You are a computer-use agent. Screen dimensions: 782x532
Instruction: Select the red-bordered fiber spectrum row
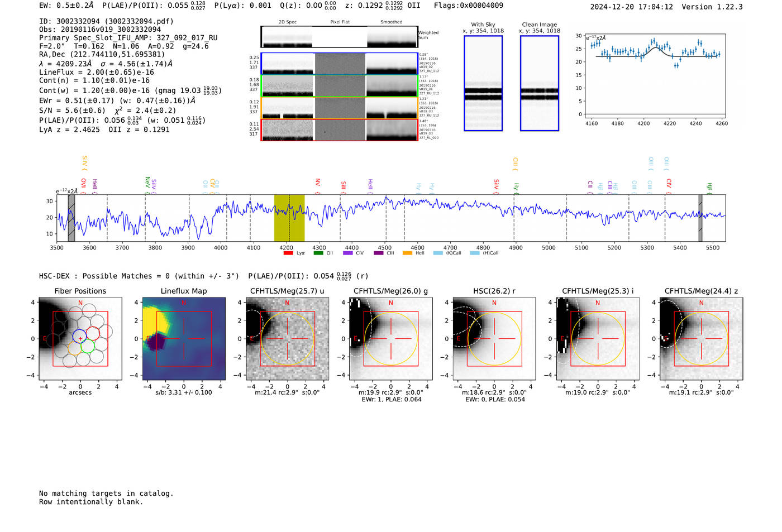(340, 130)
